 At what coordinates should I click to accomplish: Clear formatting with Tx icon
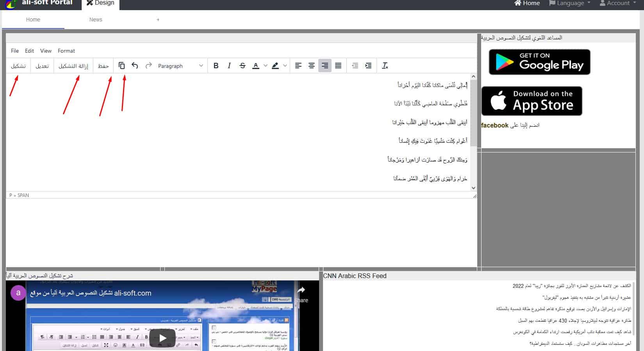pyautogui.click(x=385, y=66)
